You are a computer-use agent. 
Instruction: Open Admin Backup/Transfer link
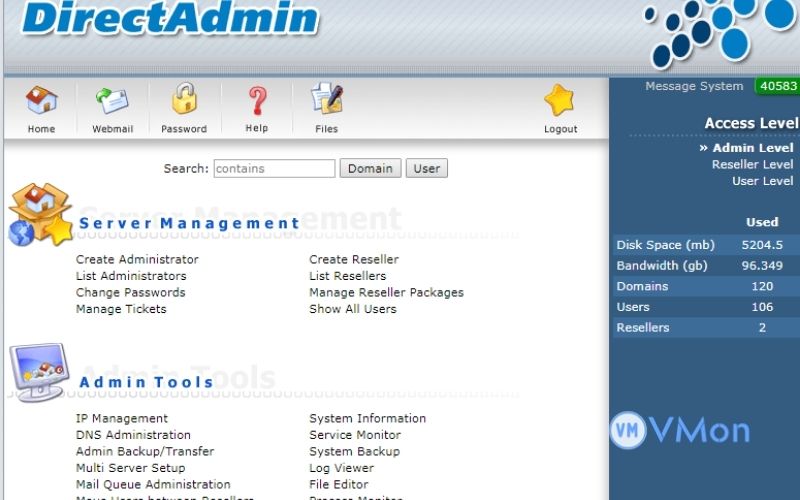click(x=145, y=452)
